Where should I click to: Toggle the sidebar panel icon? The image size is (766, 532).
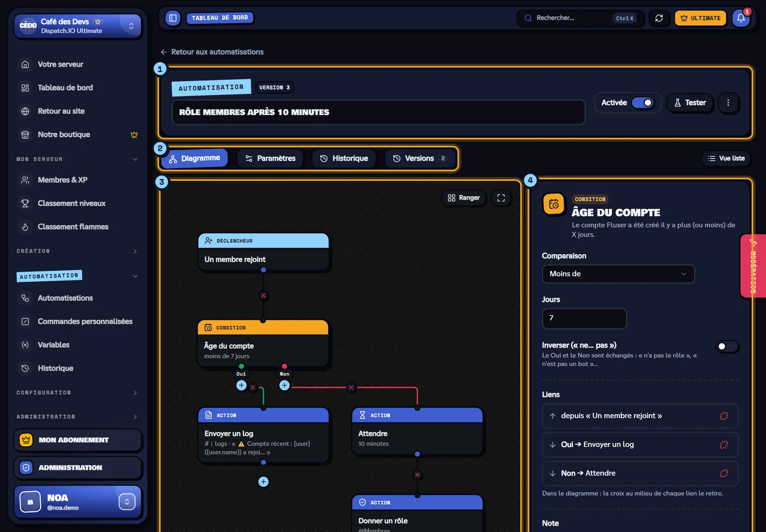coord(173,18)
